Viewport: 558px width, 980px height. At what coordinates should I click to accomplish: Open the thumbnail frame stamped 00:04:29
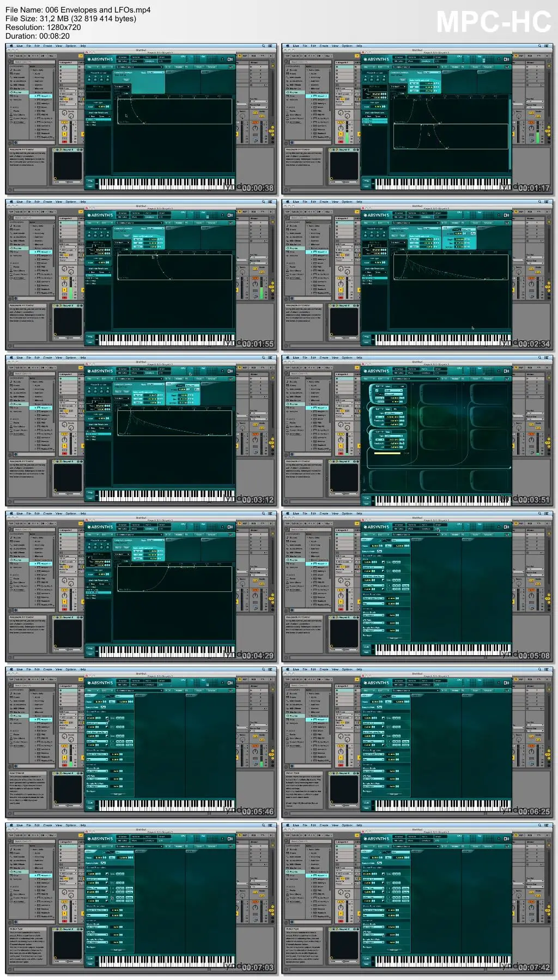click(x=141, y=586)
